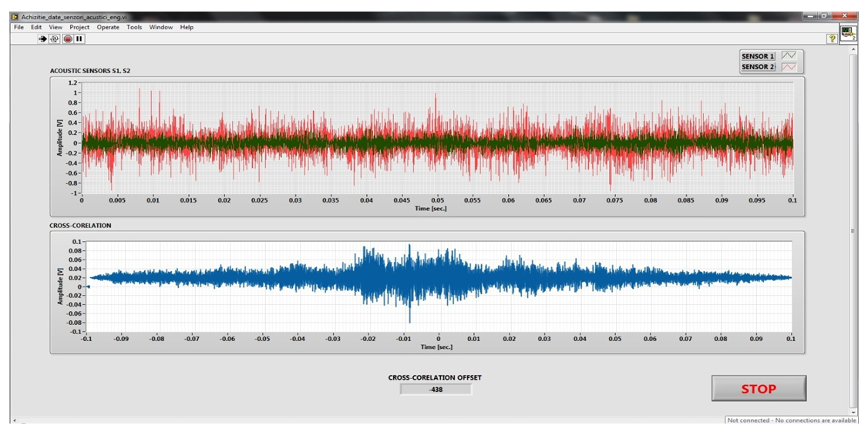Click the vertical scrollbar up arrow
This screenshot has width=868, height=432.
(x=853, y=49)
